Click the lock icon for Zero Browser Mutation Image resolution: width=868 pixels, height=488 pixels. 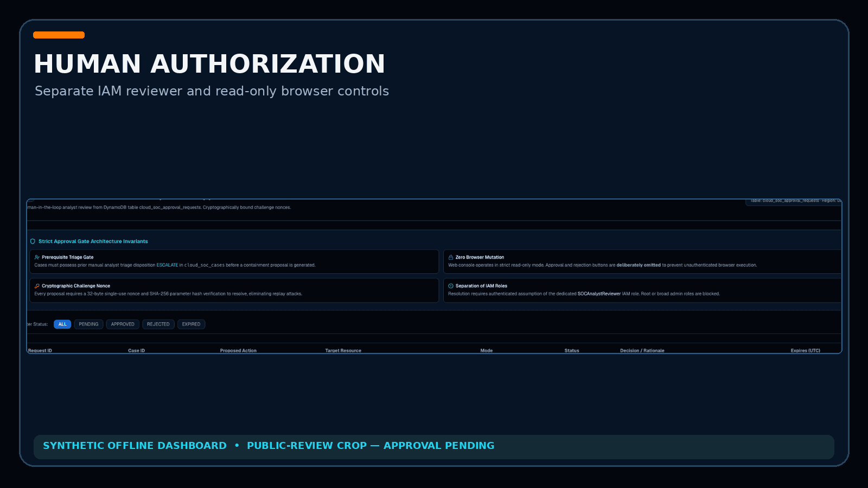click(451, 258)
